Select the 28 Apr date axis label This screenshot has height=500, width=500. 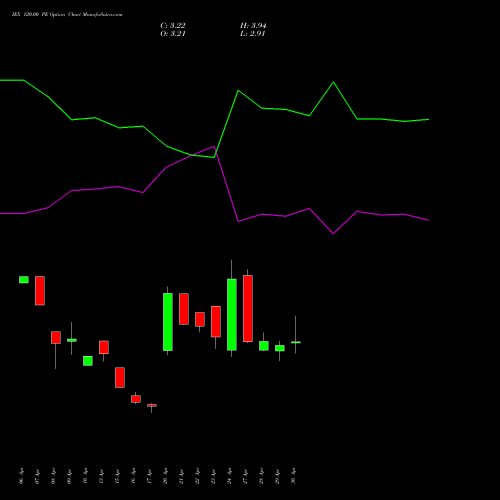click(262, 476)
